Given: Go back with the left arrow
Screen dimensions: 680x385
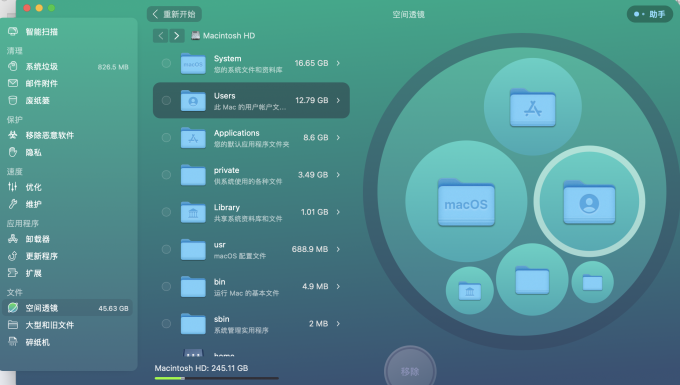Looking at the screenshot, I should click(160, 36).
